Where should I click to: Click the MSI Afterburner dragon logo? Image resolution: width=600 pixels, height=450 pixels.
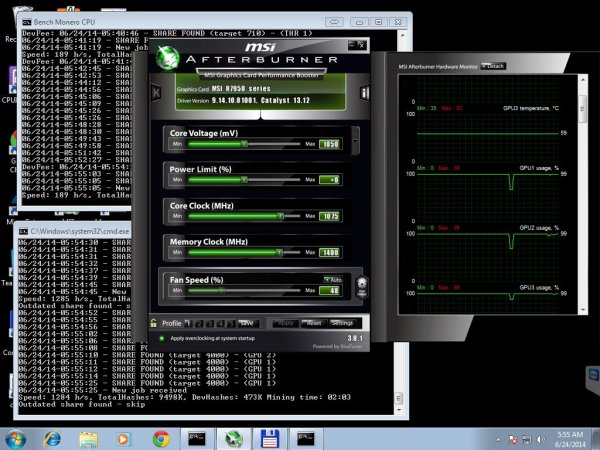[167, 57]
